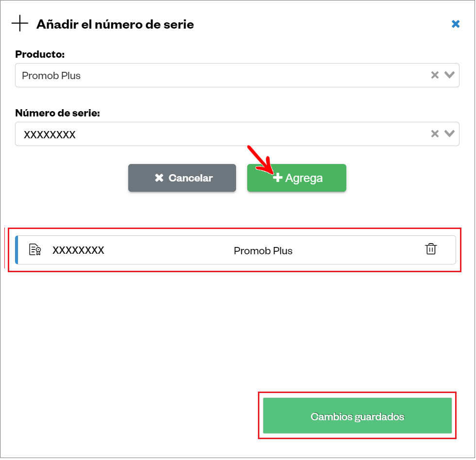Image resolution: width=476 pixels, height=460 pixels.
Task: Click the license certificate icon in the list row
Action: tap(35, 249)
